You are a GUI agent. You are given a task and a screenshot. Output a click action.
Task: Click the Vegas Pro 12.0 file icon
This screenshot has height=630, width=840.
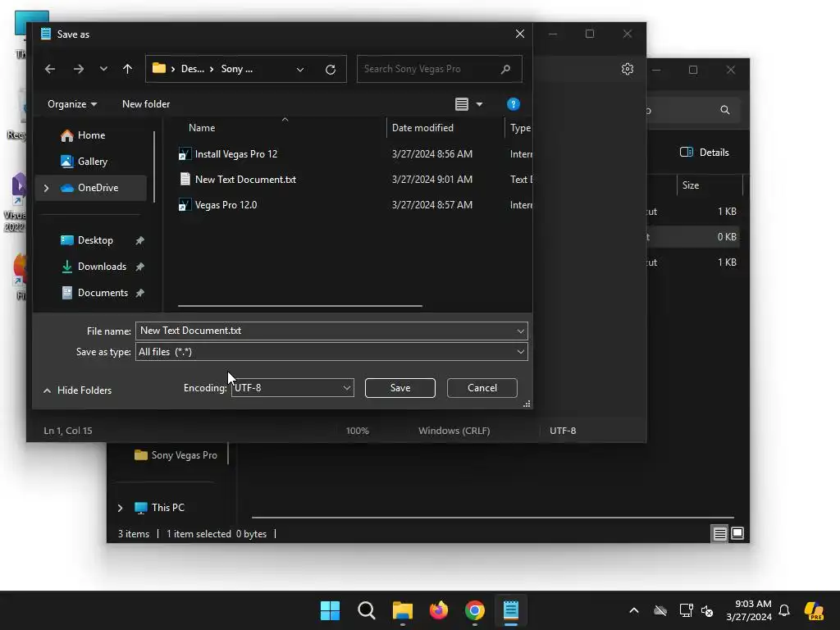pos(185,205)
